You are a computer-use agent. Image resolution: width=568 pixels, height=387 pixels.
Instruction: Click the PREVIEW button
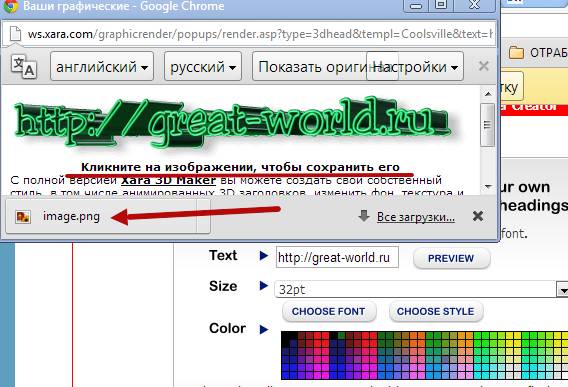451,258
